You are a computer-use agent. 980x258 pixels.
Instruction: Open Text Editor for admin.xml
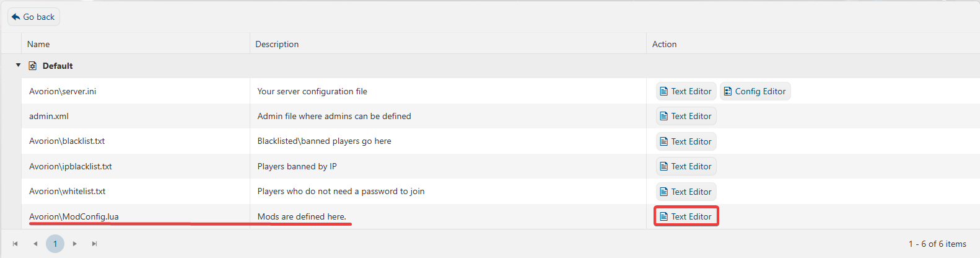pos(686,116)
